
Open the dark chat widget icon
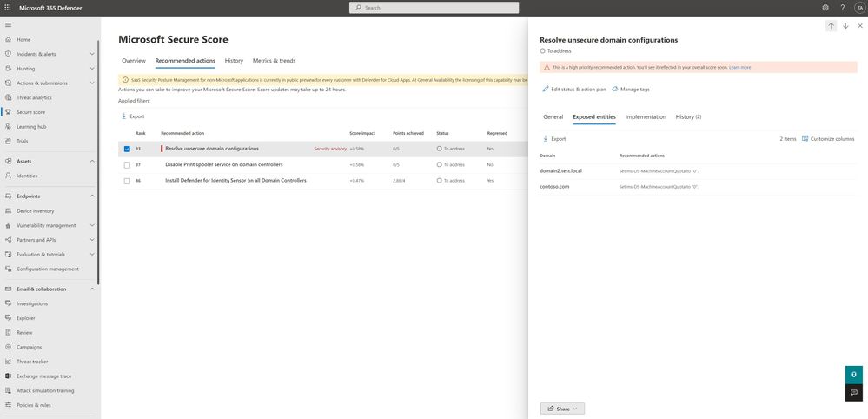pos(854,392)
